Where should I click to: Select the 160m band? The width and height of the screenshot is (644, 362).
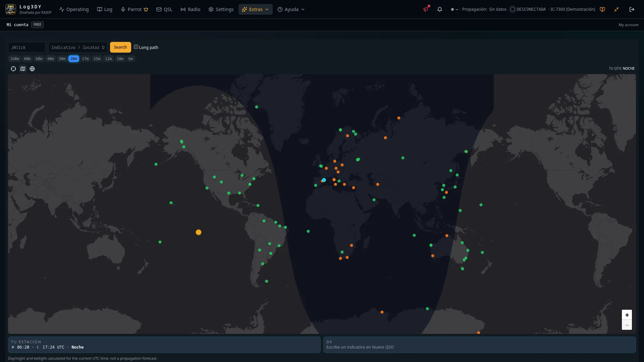coord(15,59)
